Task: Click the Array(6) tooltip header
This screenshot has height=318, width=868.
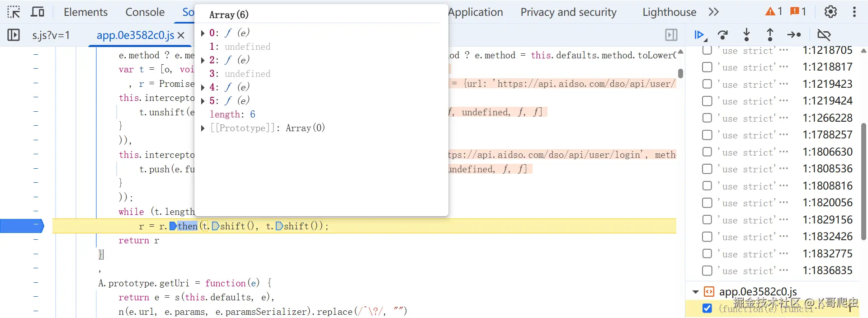Action: click(229, 14)
